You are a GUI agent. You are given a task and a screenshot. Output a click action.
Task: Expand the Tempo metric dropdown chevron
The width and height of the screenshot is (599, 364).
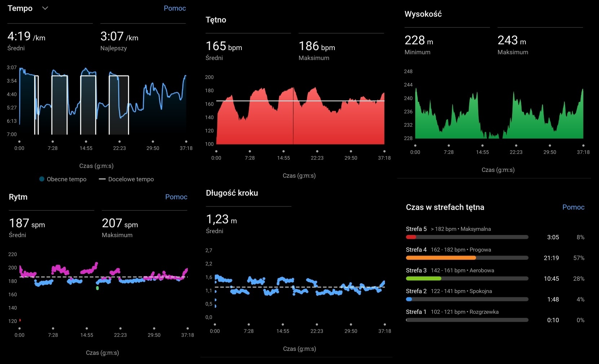coord(45,8)
